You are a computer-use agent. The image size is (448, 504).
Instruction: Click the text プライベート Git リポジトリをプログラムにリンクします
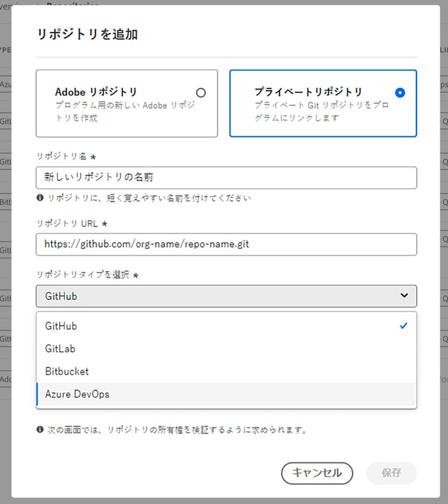tap(322, 112)
